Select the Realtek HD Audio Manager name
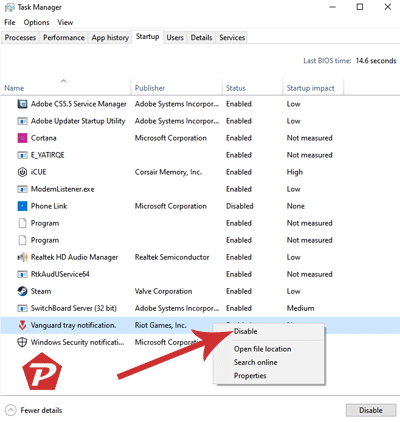The image size is (400, 422). click(x=74, y=257)
